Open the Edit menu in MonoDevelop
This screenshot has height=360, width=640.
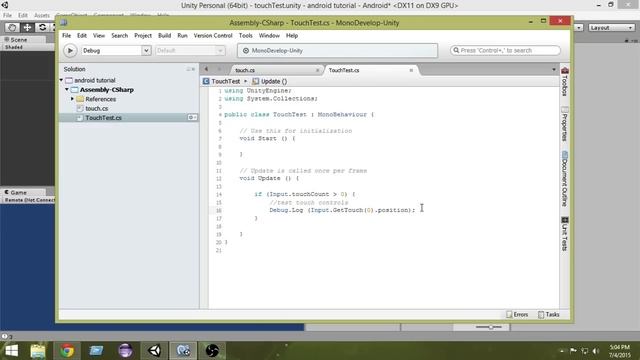[x=82, y=36]
